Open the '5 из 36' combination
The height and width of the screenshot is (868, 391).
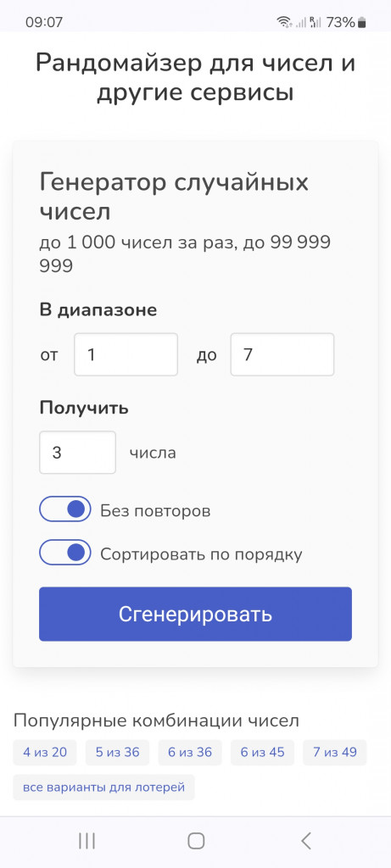pos(117,753)
